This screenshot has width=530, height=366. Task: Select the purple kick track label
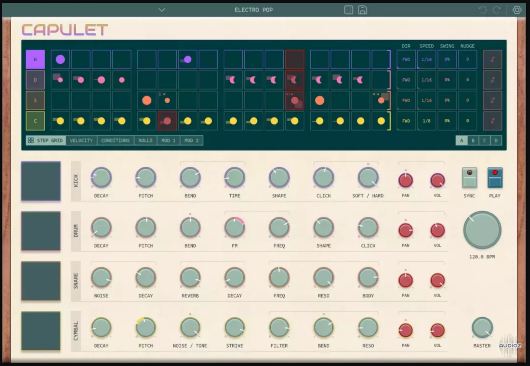click(x=35, y=59)
